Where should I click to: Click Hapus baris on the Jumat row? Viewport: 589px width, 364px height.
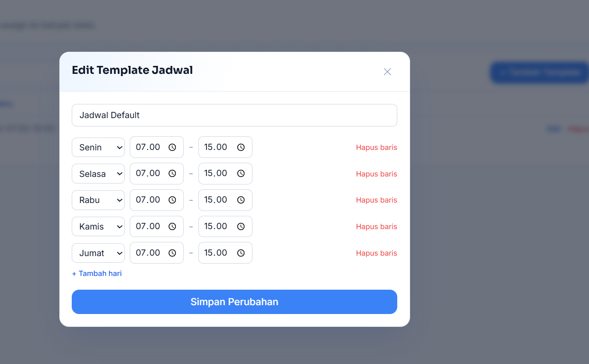pyautogui.click(x=376, y=253)
